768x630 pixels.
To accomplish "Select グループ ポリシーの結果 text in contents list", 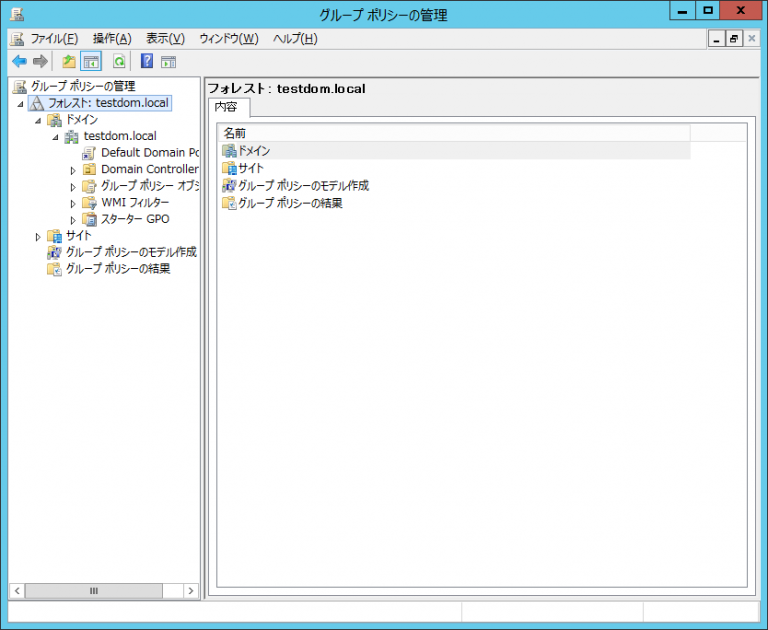I will tap(290, 203).
